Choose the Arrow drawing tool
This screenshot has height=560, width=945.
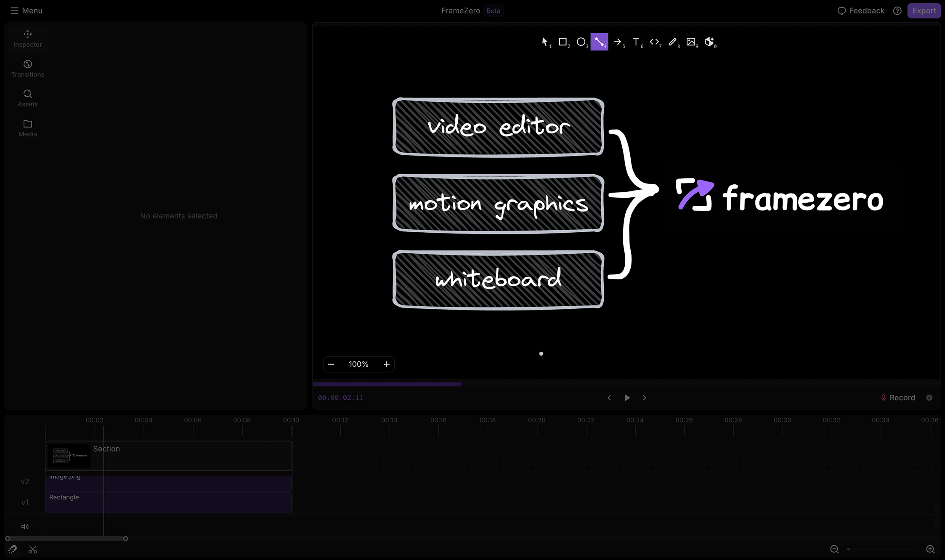pyautogui.click(x=618, y=42)
